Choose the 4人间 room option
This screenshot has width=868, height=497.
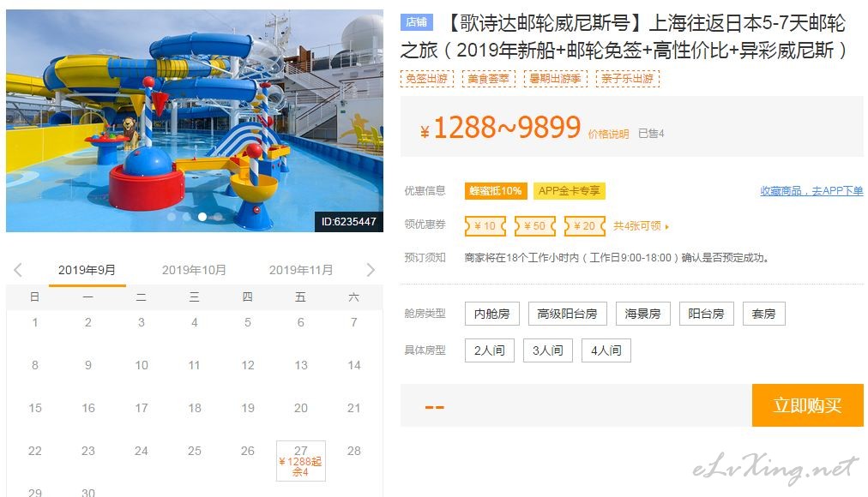(x=606, y=350)
